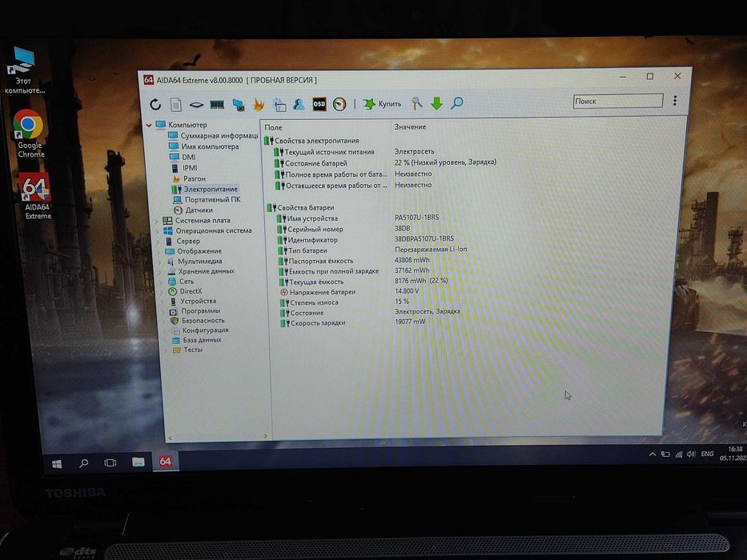Open the Windows Start menu
Viewport: 747px width, 560px height.
click(x=57, y=464)
